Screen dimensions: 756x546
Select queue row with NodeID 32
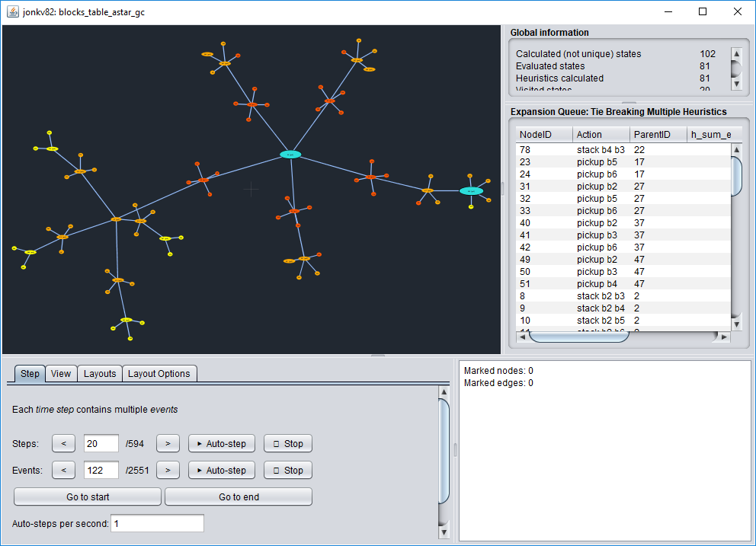(623, 199)
